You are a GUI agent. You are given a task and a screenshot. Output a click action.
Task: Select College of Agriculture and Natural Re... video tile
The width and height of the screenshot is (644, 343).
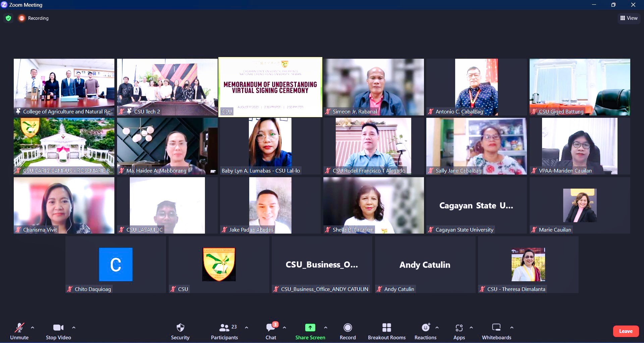[64, 87]
